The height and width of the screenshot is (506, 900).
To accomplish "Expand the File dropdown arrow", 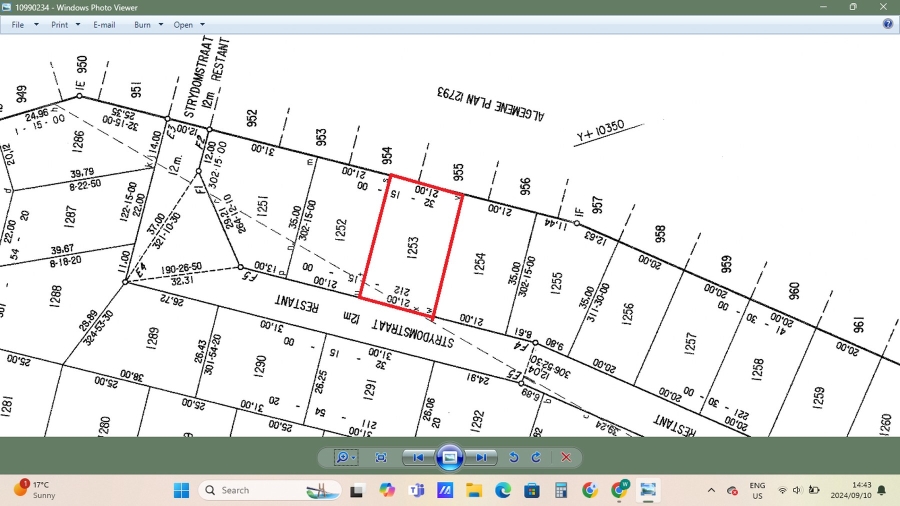I will click(36, 25).
